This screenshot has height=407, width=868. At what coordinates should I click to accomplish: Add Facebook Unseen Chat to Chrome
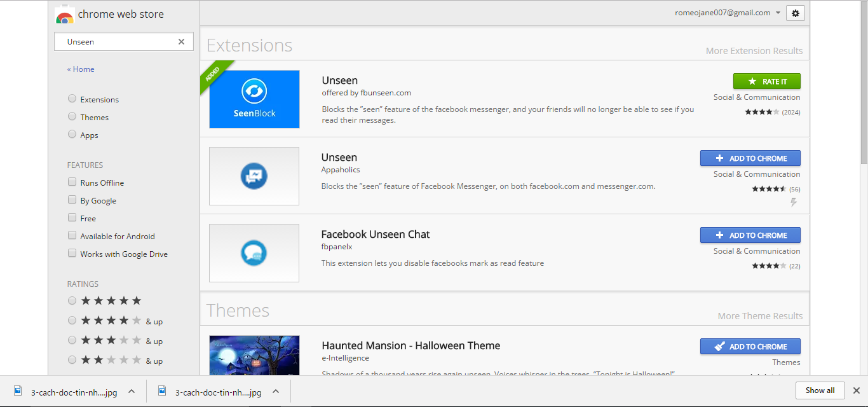click(x=750, y=235)
